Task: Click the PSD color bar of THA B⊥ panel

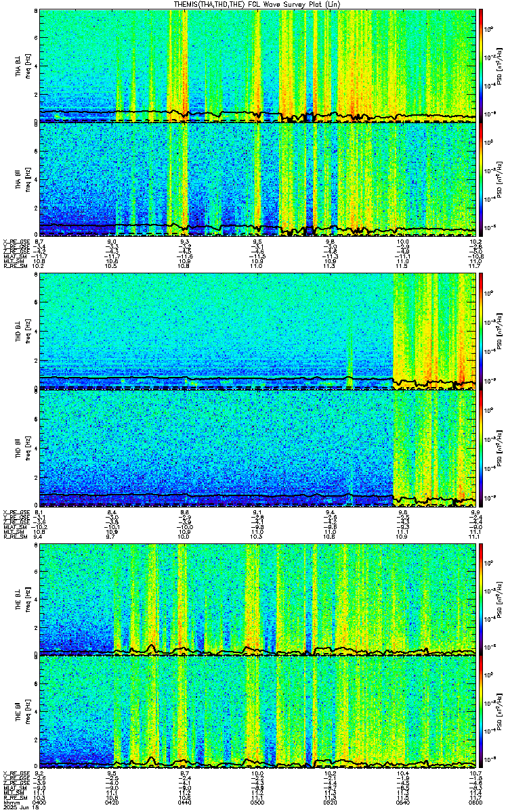Action: coord(481,65)
